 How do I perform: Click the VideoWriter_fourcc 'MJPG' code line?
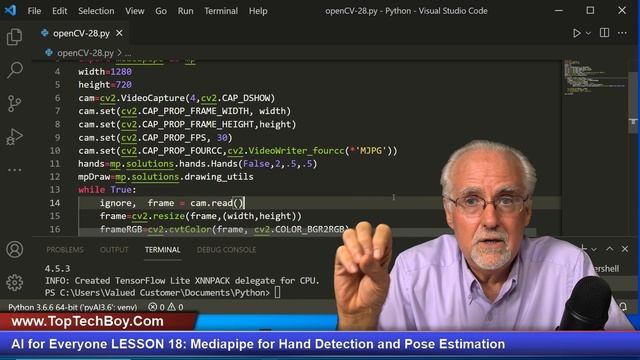click(238, 151)
